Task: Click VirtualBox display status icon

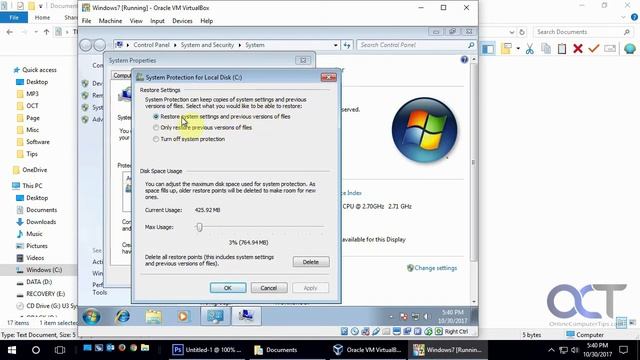Action: 397,331
